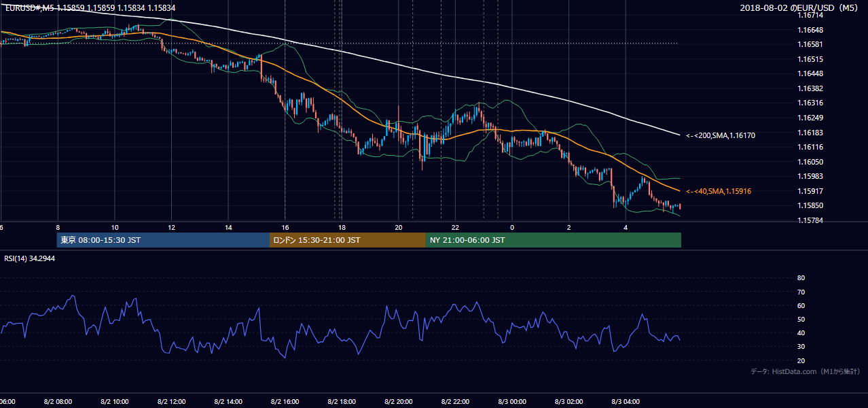
Task: Click price axis value 1.16581
Action: [x=810, y=44]
